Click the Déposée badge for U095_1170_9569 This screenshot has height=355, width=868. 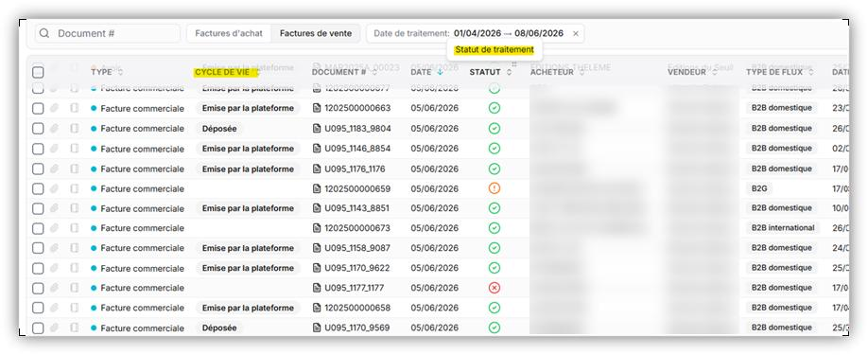[x=219, y=328]
